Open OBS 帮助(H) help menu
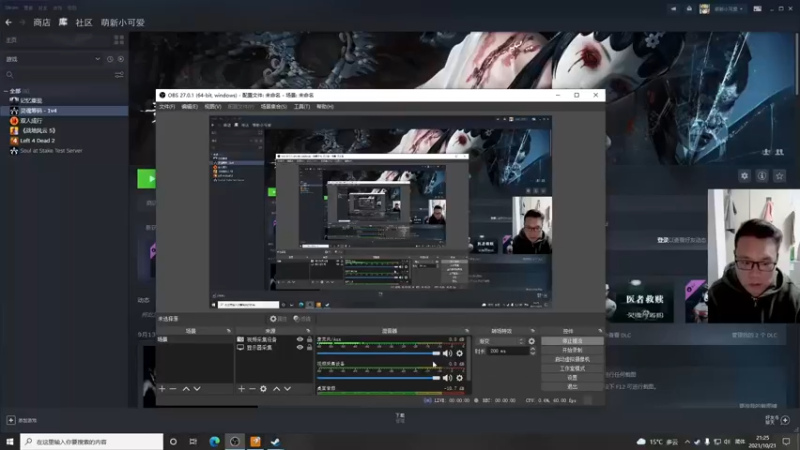800x450 pixels. (x=325, y=107)
